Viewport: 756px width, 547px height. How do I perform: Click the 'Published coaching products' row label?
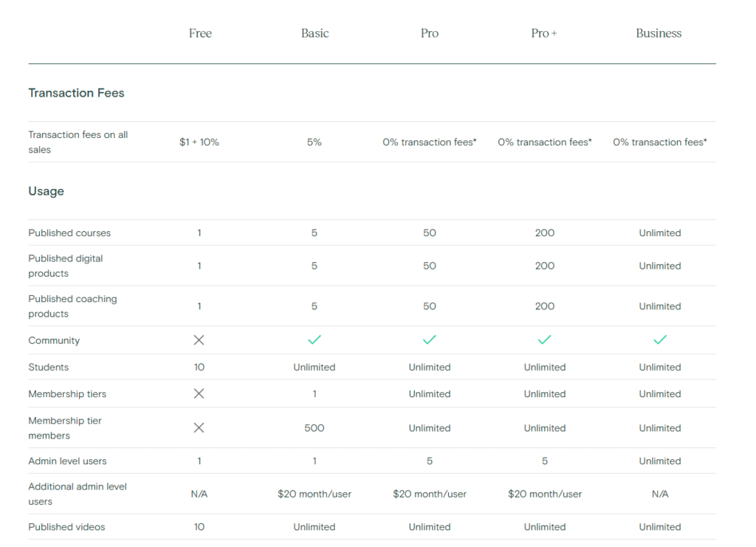coord(72,306)
